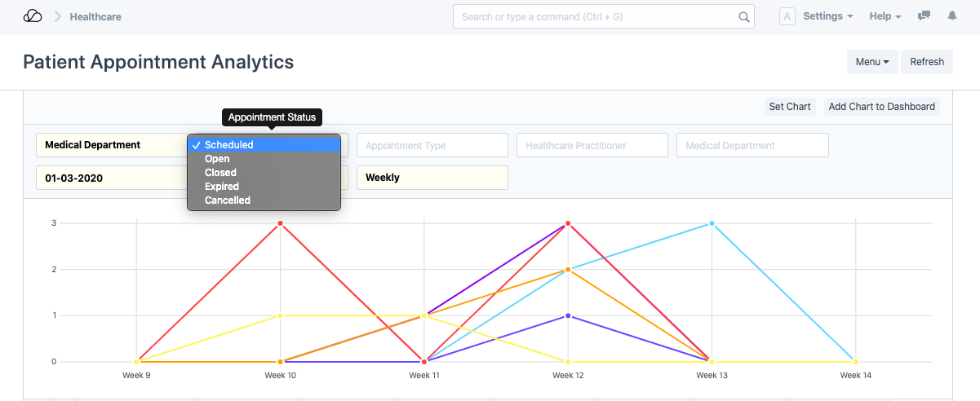
Task: Click the Set Chart button
Action: tap(790, 107)
